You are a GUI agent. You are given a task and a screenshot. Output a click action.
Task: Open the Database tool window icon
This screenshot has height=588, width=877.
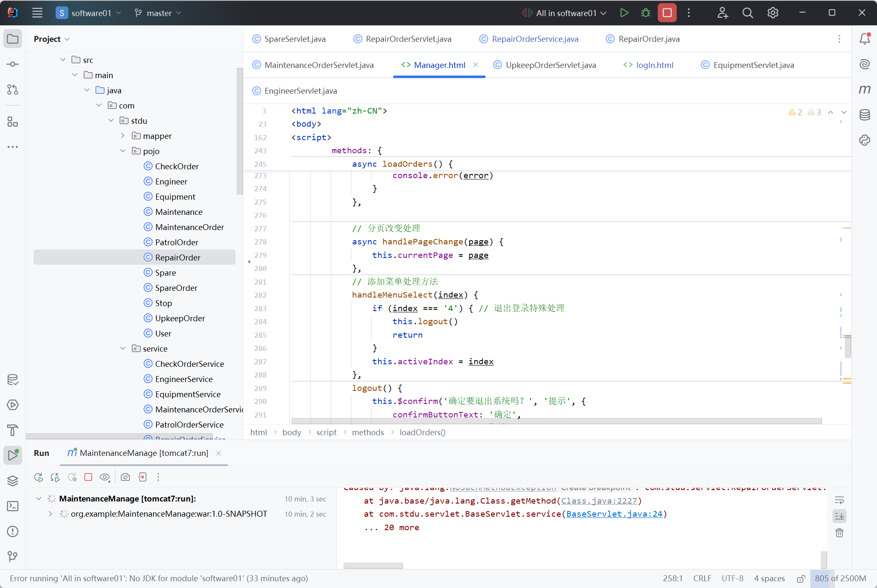(x=864, y=115)
